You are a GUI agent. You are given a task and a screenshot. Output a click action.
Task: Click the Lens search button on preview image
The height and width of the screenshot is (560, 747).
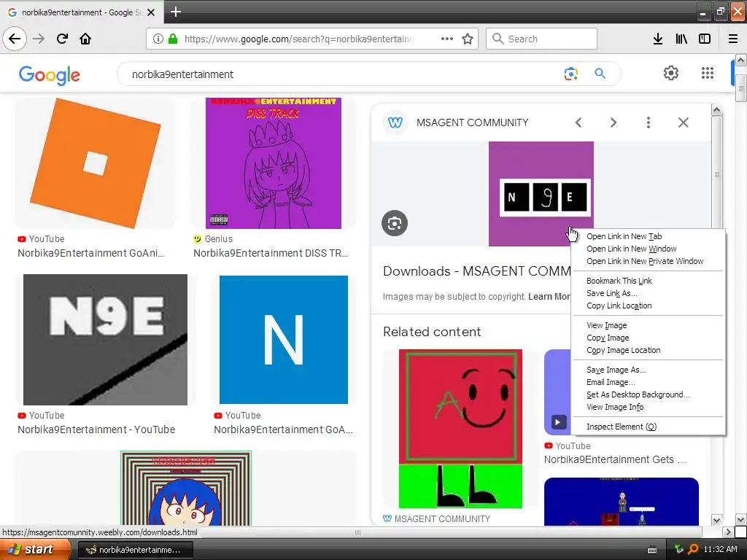click(x=395, y=223)
